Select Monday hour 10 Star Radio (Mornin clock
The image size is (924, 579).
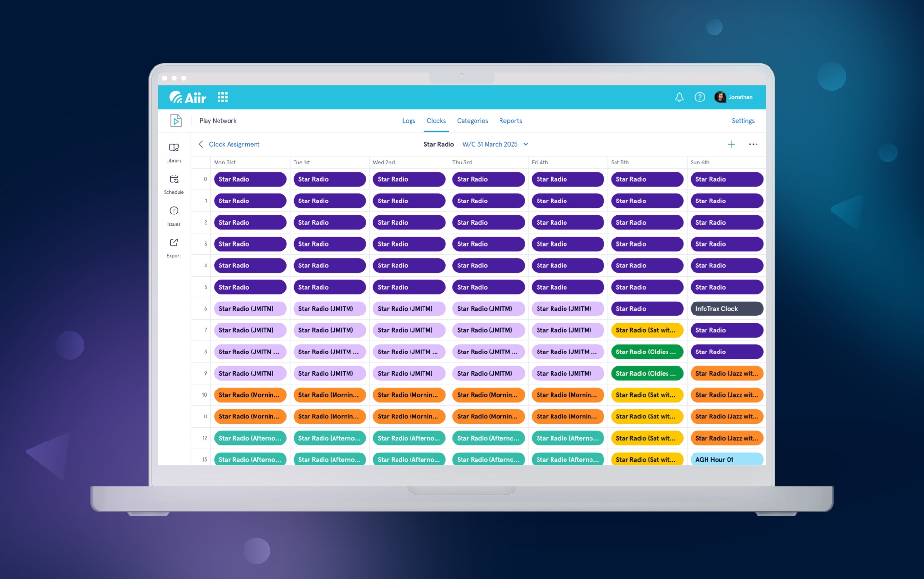[x=250, y=395]
